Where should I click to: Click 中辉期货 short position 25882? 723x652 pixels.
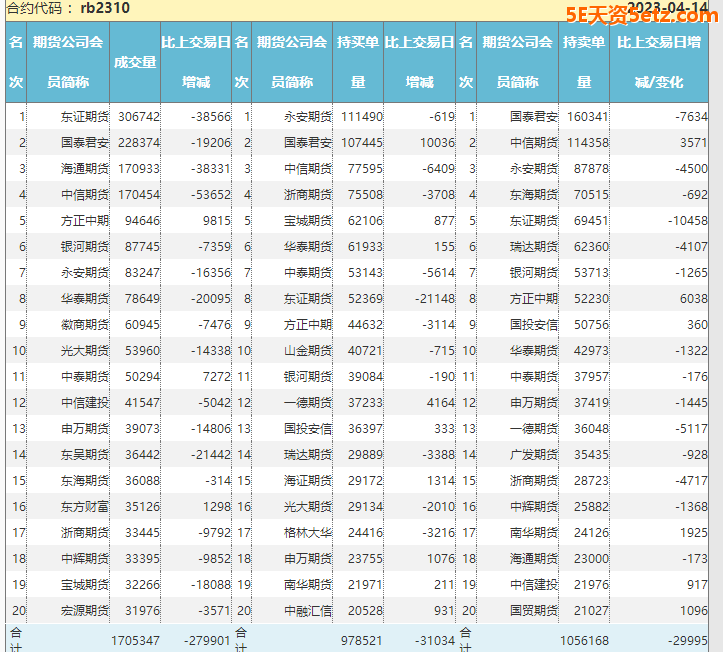pos(591,507)
